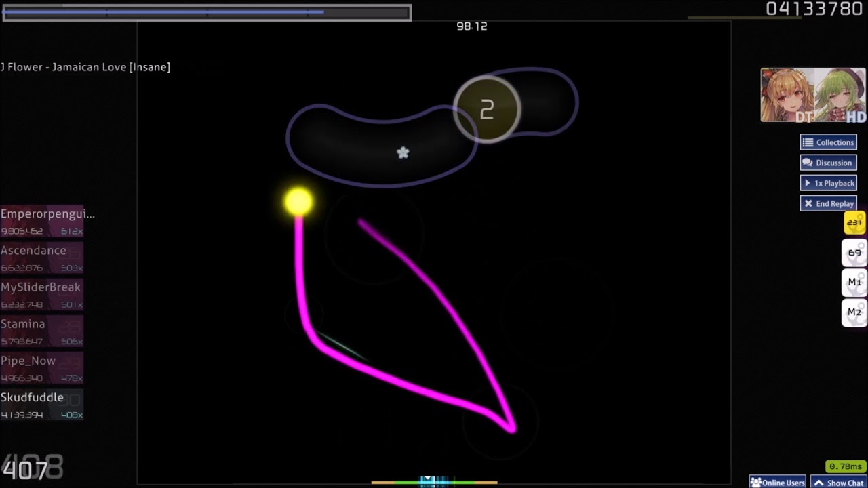Click the yellow key counter showing 231
The image size is (868, 488).
tap(854, 222)
